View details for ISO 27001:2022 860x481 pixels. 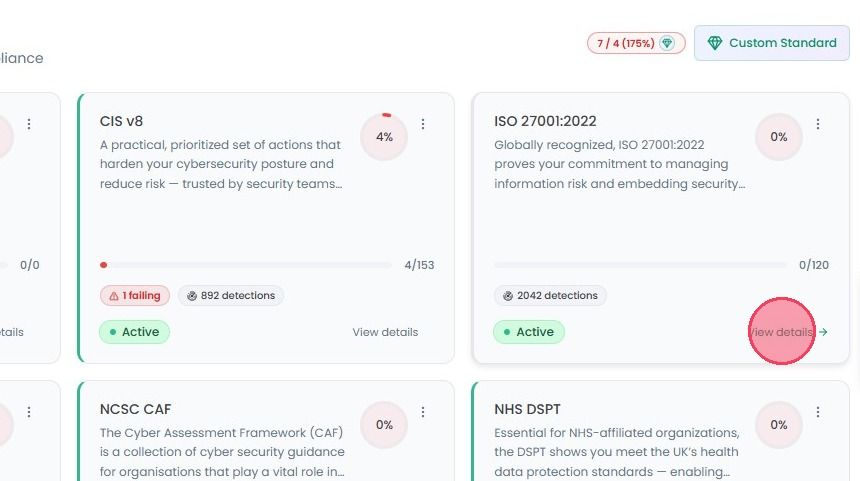788,332
